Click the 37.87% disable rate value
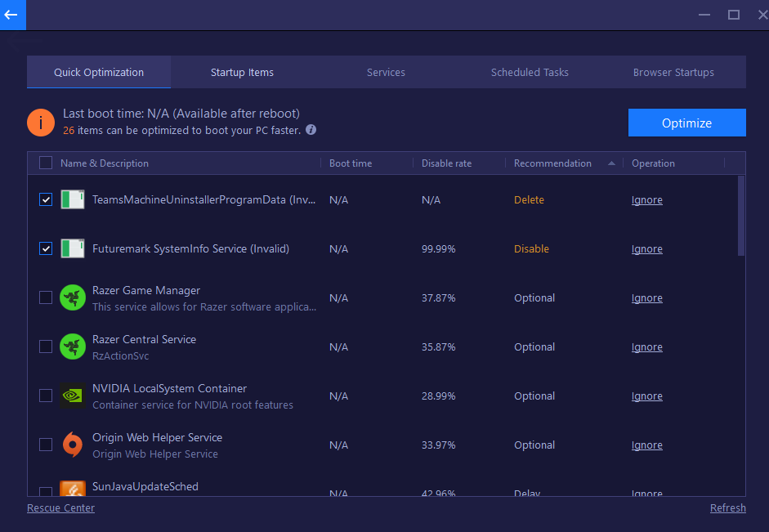Image resolution: width=769 pixels, height=532 pixels. click(x=439, y=298)
